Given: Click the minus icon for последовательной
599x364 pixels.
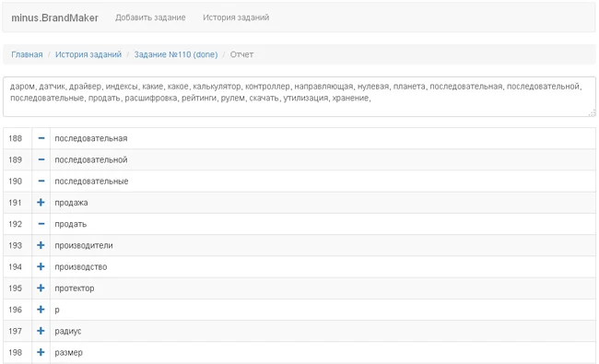Looking at the screenshot, I should click(41, 159).
